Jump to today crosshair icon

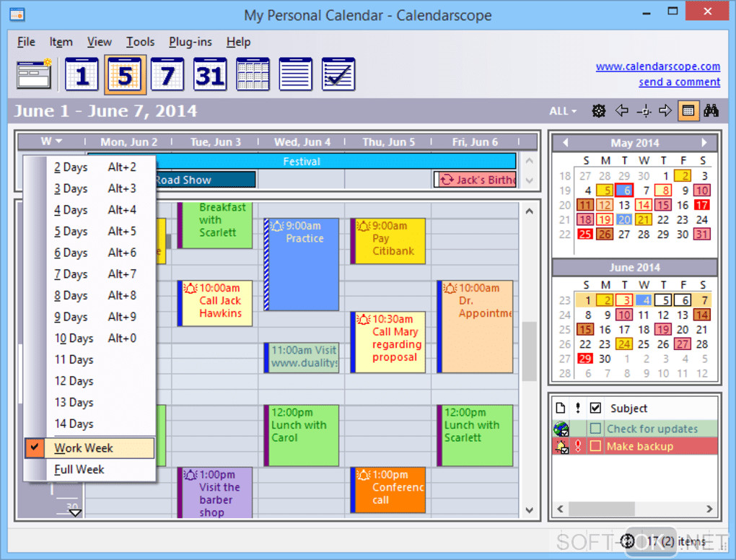click(644, 111)
